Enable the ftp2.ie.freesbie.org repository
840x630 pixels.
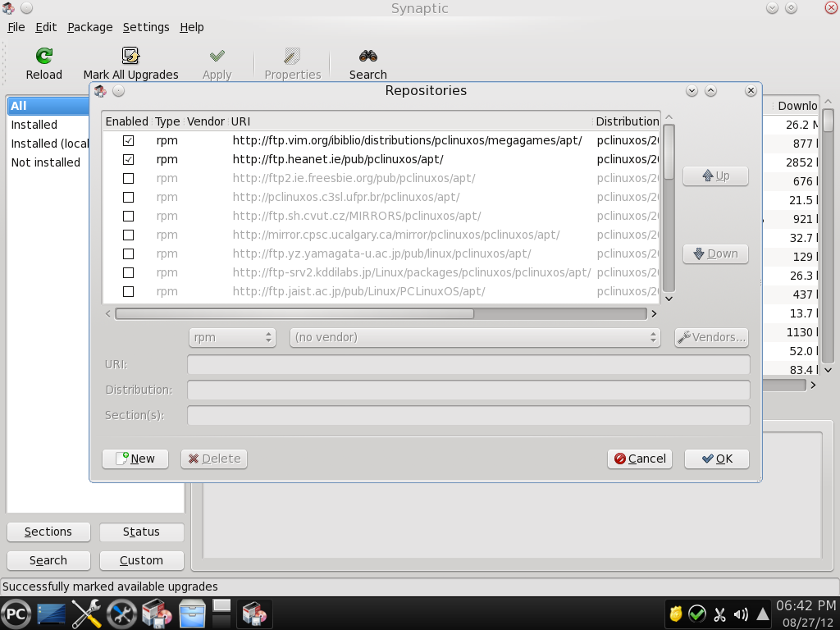pyautogui.click(x=128, y=178)
